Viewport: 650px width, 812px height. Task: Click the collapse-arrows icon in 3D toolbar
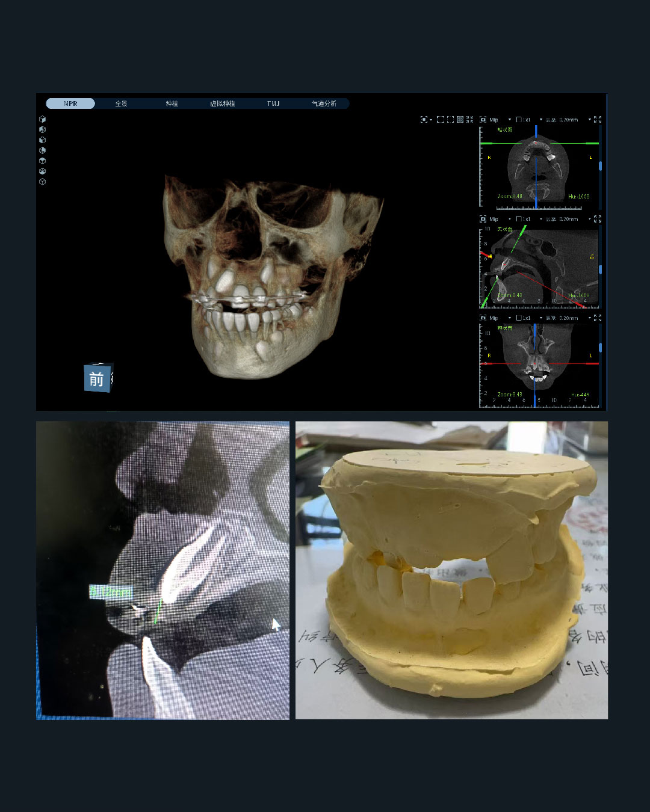click(x=469, y=120)
